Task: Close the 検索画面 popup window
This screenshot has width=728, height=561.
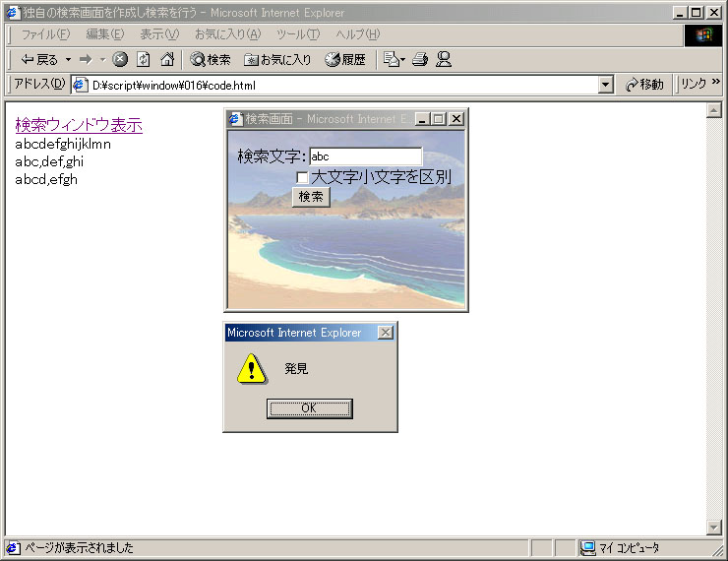Action: [x=456, y=119]
